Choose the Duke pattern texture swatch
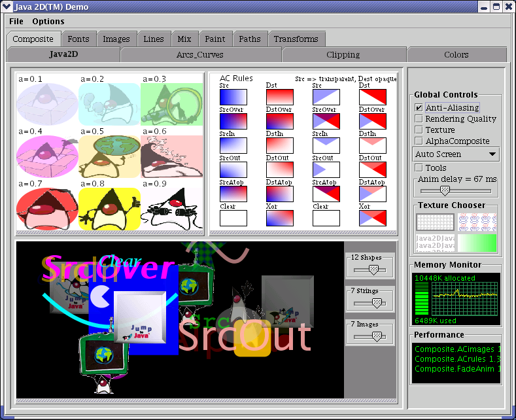The width and height of the screenshot is (516, 420). point(477,222)
